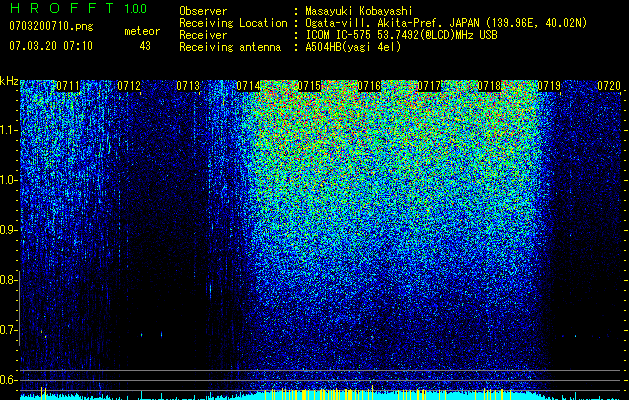629x400 pixels.
Task: Click antenna text A504HB(yagi 4el)
Action: (353, 47)
